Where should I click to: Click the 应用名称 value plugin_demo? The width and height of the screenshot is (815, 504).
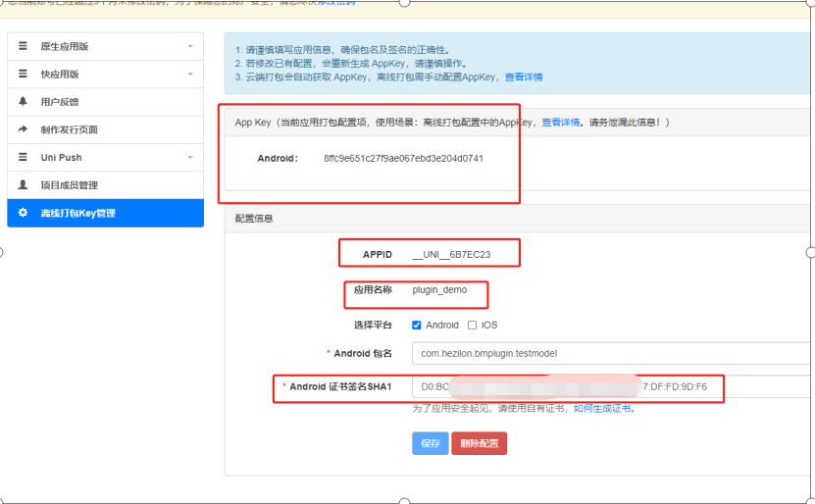pyautogui.click(x=439, y=290)
